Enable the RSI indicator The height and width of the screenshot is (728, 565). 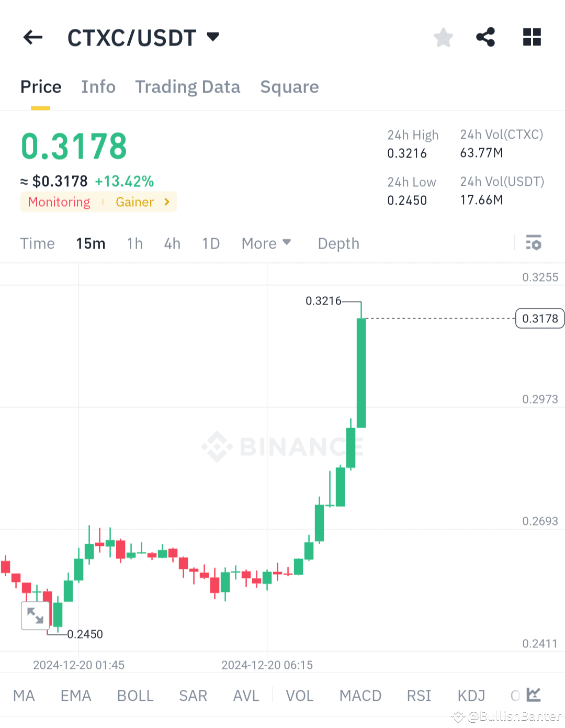[419, 695]
